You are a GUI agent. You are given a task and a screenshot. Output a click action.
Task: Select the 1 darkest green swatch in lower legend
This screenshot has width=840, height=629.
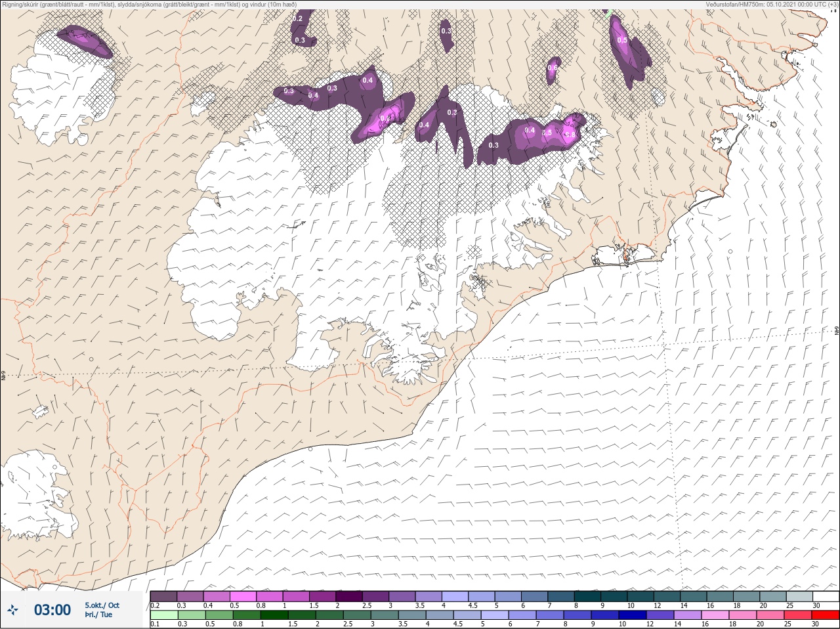tap(274, 615)
